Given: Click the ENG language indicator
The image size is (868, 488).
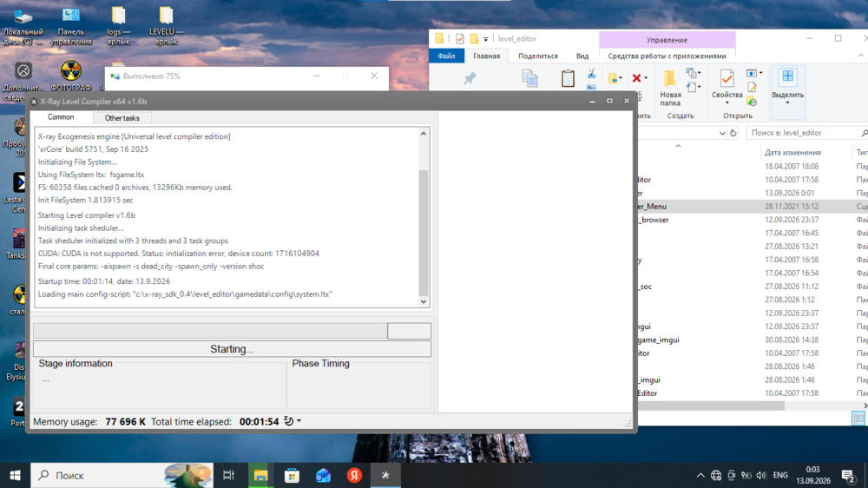Looking at the screenshot, I should coord(780,475).
